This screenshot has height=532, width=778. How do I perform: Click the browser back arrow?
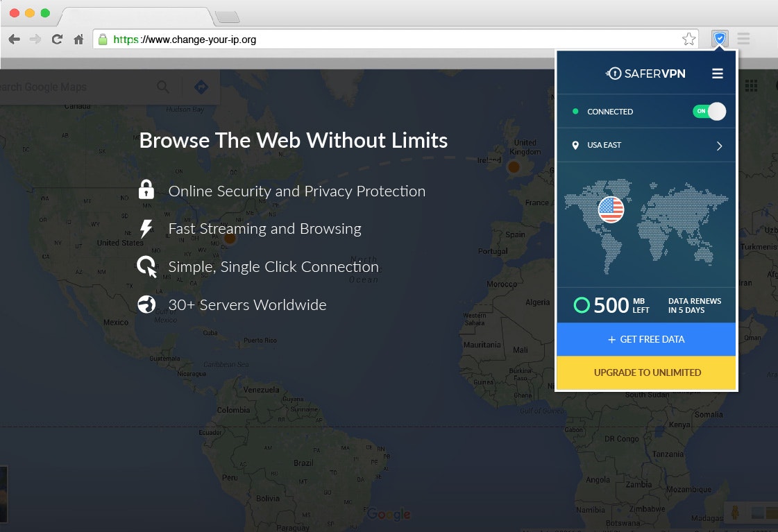(x=15, y=39)
